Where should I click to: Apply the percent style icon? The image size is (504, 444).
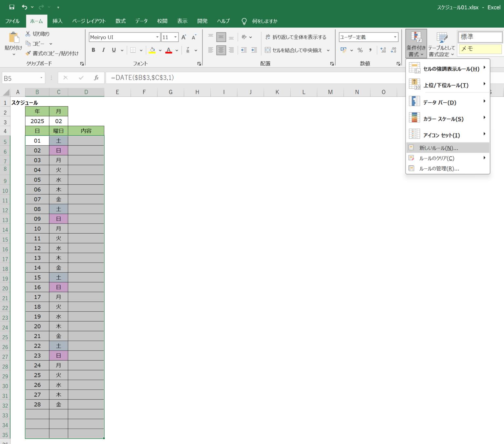pyautogui.click(x=360, y=50)
